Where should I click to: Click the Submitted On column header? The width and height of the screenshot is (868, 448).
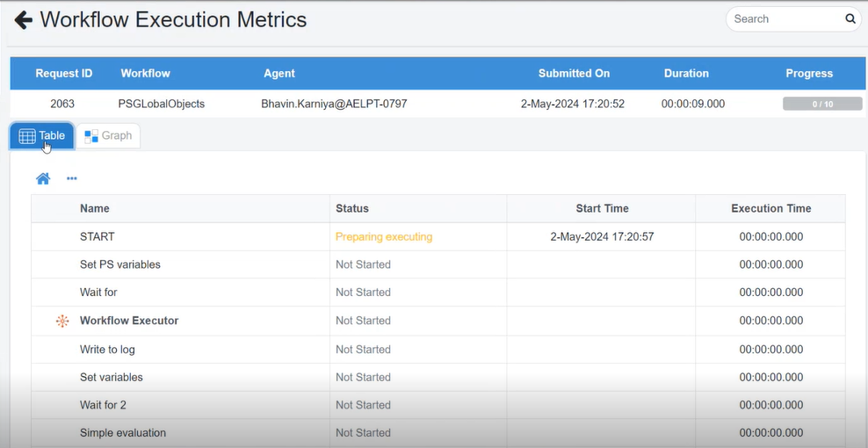coord(574,73)
